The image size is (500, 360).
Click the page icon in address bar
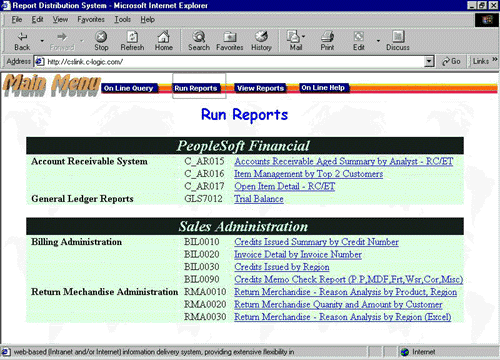click(40, 61)
